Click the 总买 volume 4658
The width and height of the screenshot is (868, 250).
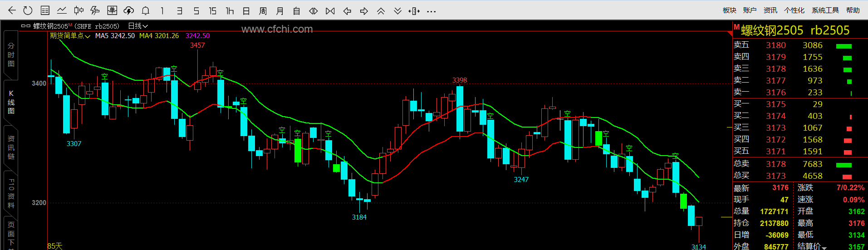tap(813, 176)
